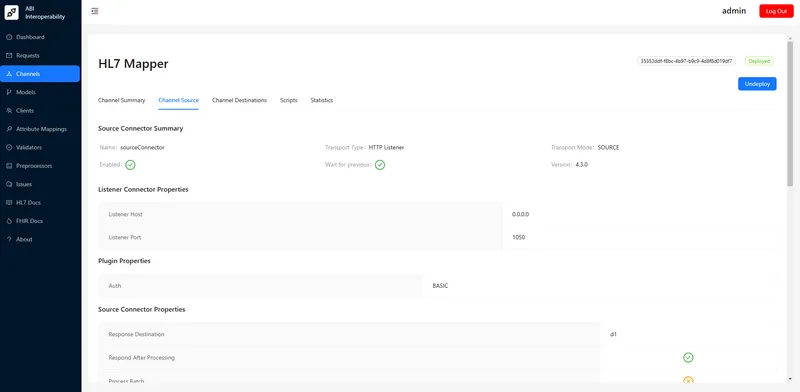Open HL7 Docs from the sidebar
The image size is (800, 392).
[40, 203]
